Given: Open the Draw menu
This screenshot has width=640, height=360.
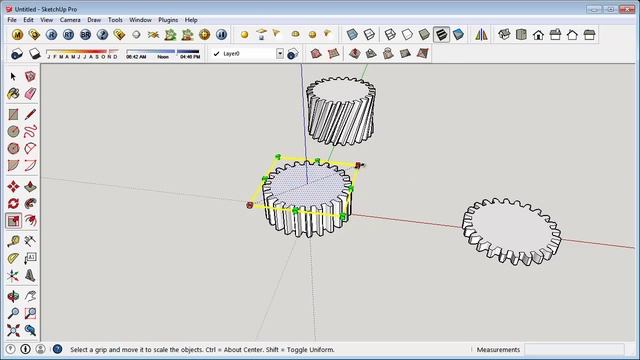Looking at the screenshot, I should click(x=94, y=20).
